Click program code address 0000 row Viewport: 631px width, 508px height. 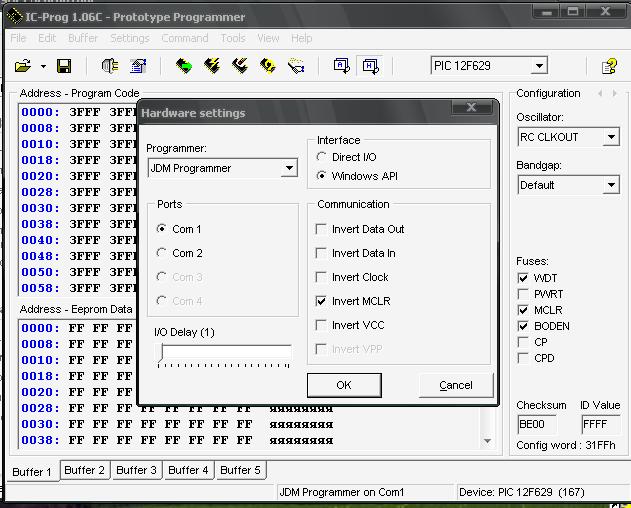coord(78,112)
